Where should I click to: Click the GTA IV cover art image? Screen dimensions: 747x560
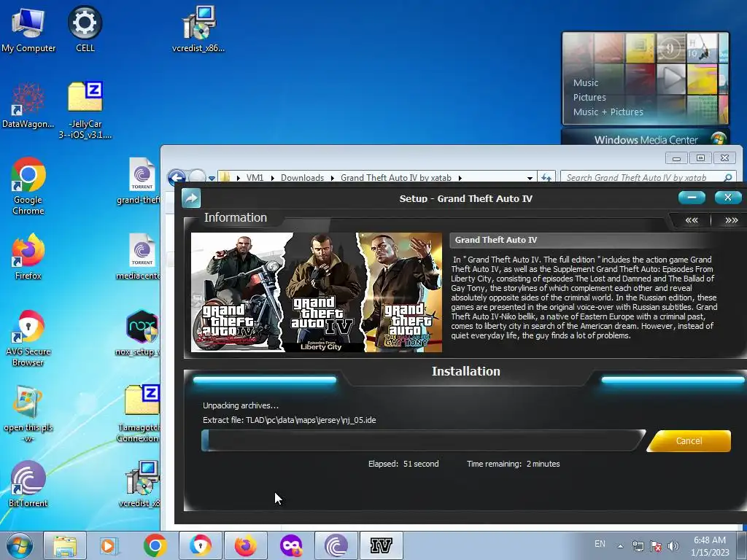click(x=317, y=292)
